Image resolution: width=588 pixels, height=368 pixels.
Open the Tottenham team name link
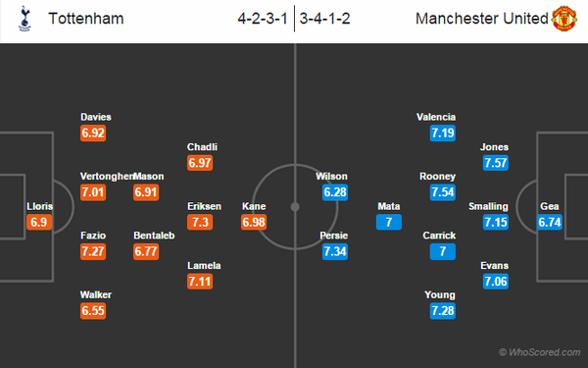[x=86, y=19]
